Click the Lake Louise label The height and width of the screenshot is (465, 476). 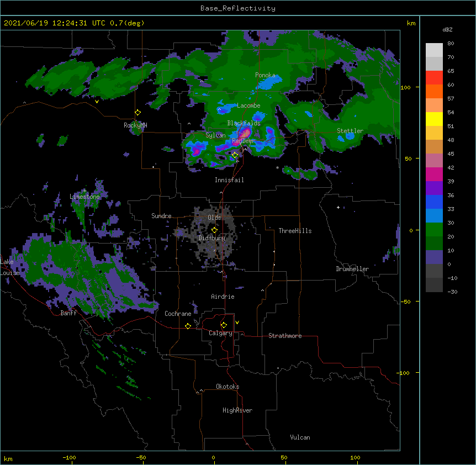tap(10, 267)
